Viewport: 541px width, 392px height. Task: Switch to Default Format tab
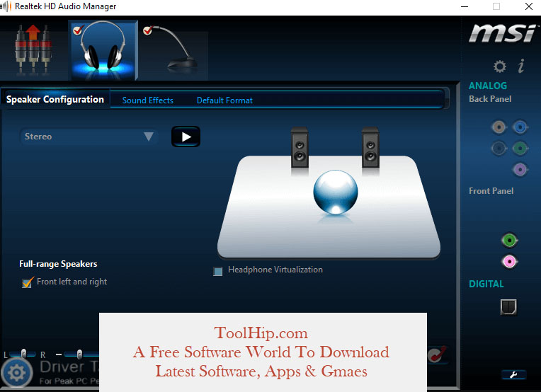tap(224, 100)
